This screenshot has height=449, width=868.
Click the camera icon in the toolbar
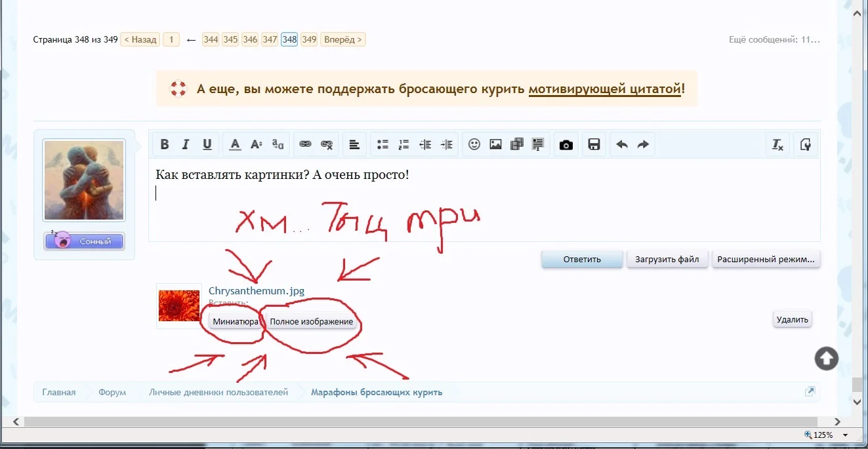[x=566, y=144]
